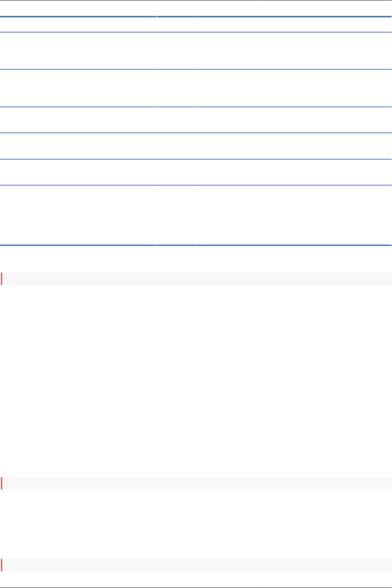The height and width of the screenshot is (588, 392).
Task: Click the left cell of fifth body row
Action: tap(78, 172)
